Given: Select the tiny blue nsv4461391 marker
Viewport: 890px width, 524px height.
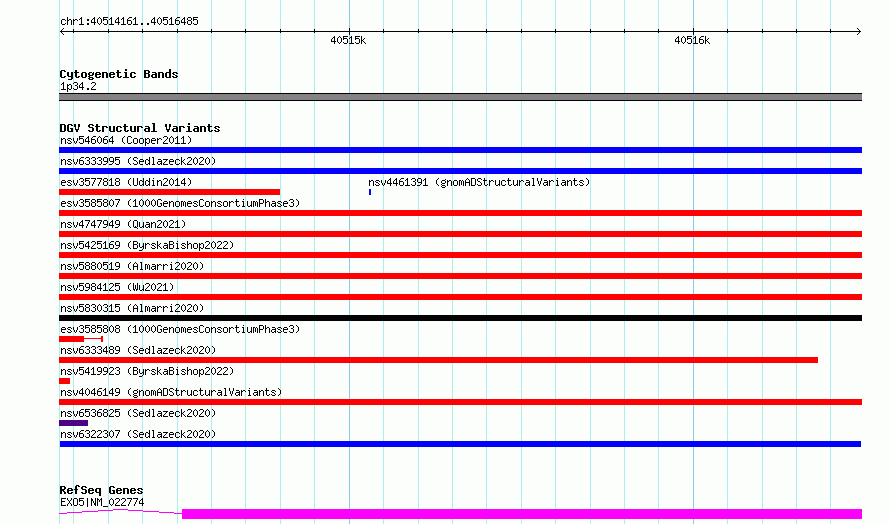Looking at the screenshot, I should point(370,192).
